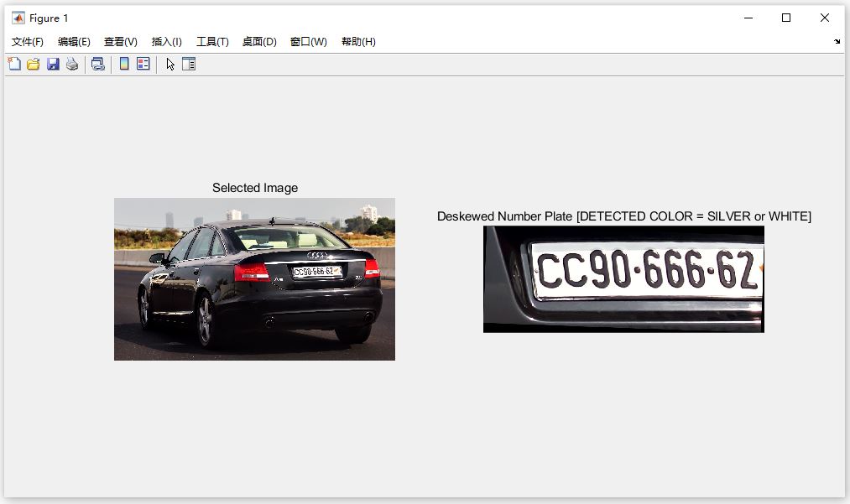Open the 工具(T) menu
Screen dimensions: 850x504
212,42
